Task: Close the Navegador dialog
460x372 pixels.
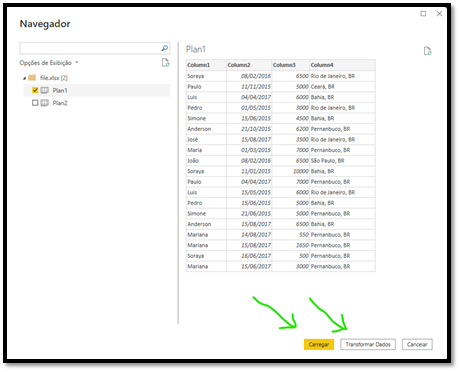Action: point(439,14)
